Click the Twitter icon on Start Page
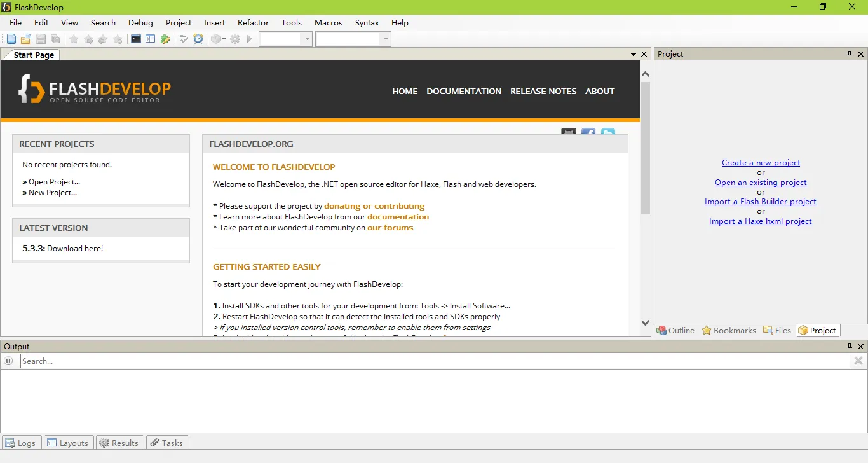This screenshot has width=868, height=463. 608,134
